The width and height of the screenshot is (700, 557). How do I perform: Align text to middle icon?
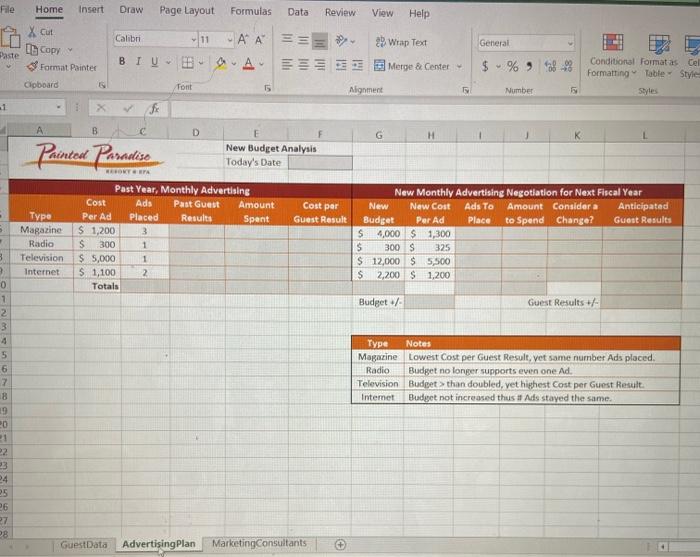point(303,40)
